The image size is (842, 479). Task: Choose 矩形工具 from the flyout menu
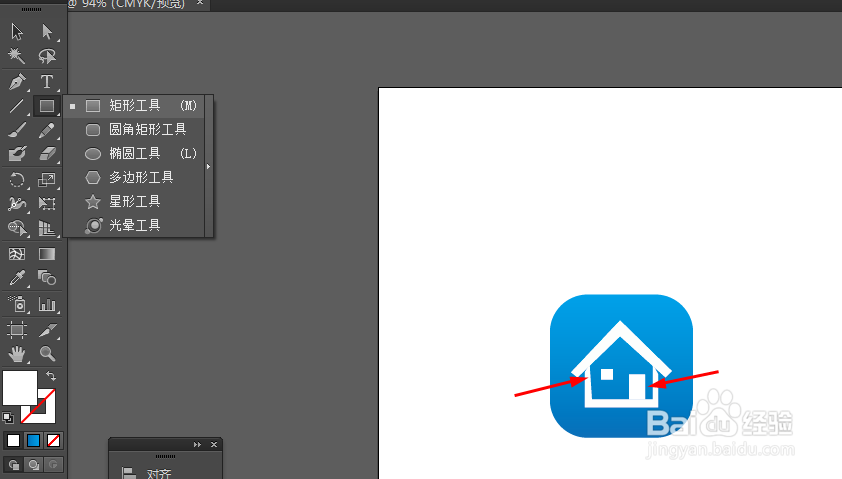[134, 106]
